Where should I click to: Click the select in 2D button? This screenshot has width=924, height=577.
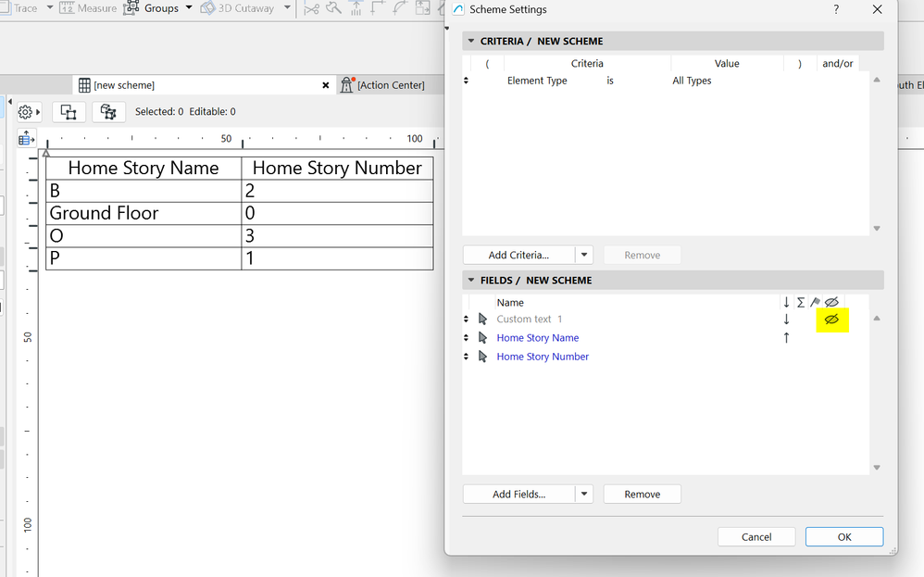point(69,112)
